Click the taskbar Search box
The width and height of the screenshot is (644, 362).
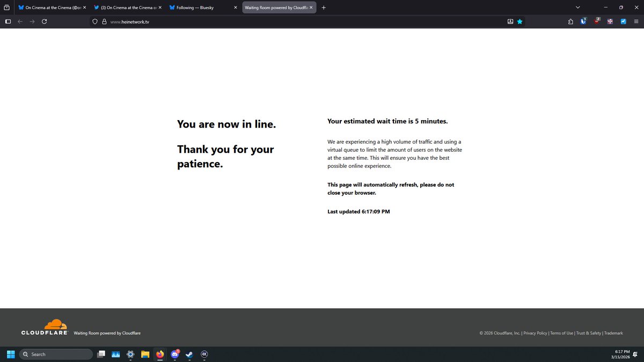click(56, 354)
